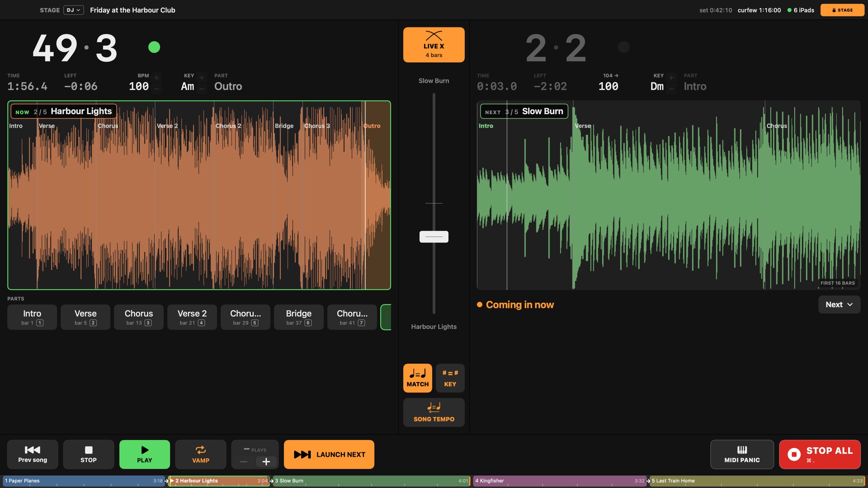
Task: Launch the next song
Action: [x=329, y=454]
